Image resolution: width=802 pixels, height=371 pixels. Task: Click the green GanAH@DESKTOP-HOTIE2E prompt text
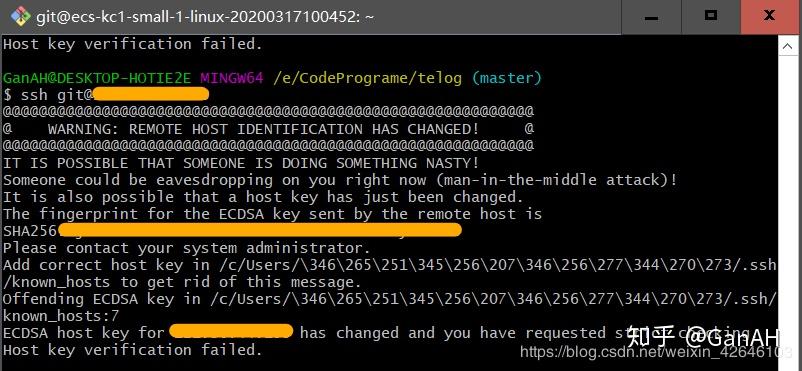97,78
